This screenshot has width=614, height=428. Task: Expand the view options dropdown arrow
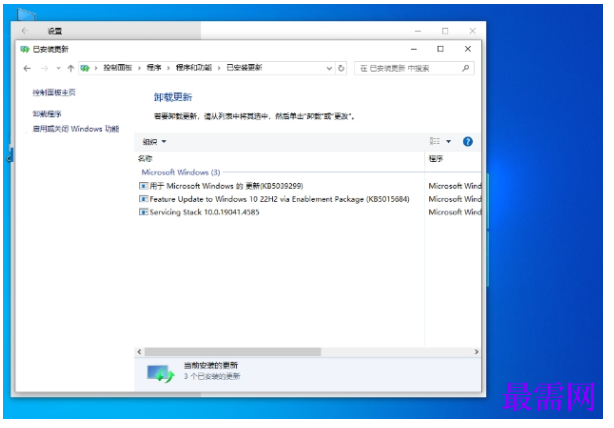pos(448,141)
